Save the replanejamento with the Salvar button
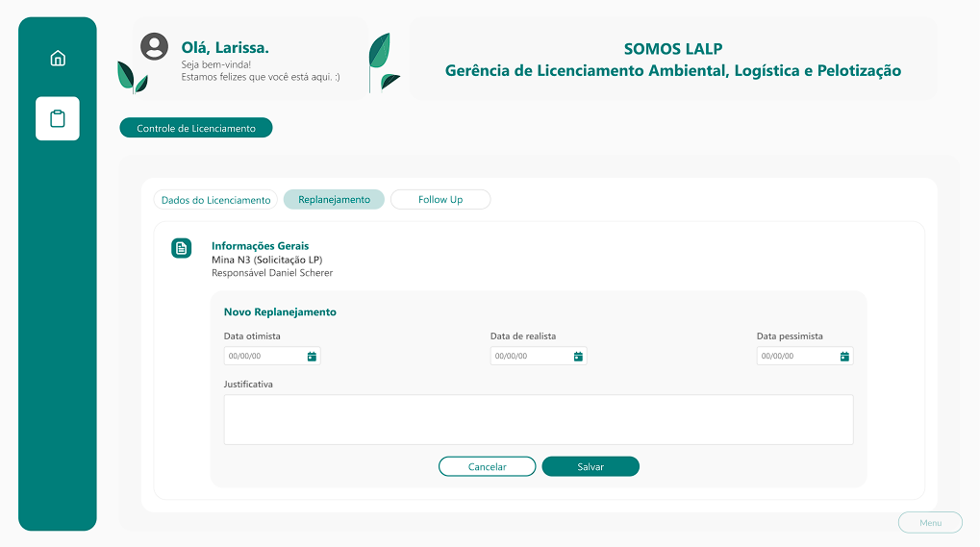980x547 pixels. click(591, 466)
